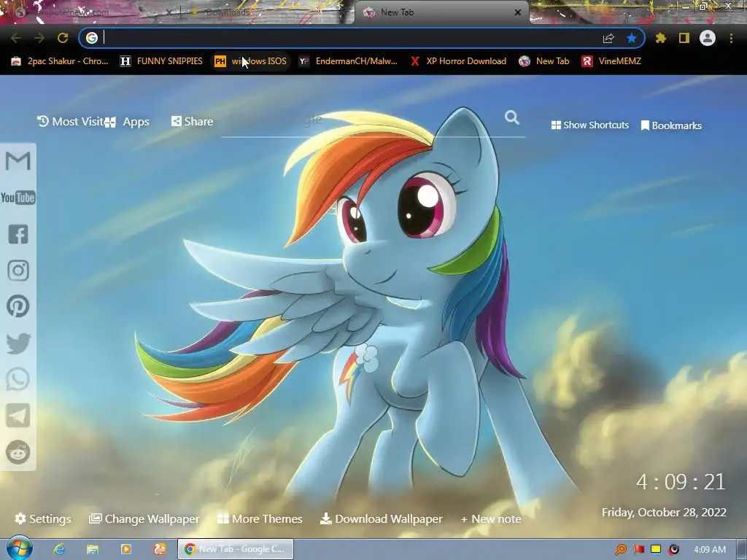Click the page search magnifier icon

pos(512,117)
